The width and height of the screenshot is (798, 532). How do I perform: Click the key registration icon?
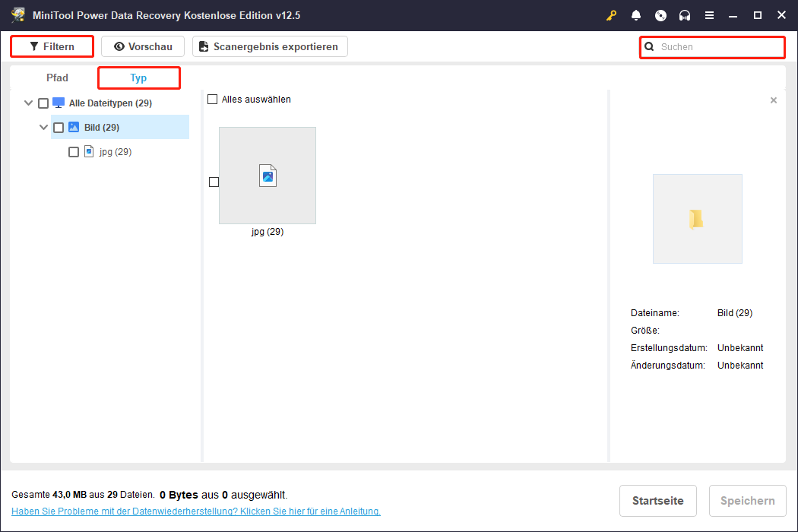point(611,15)
